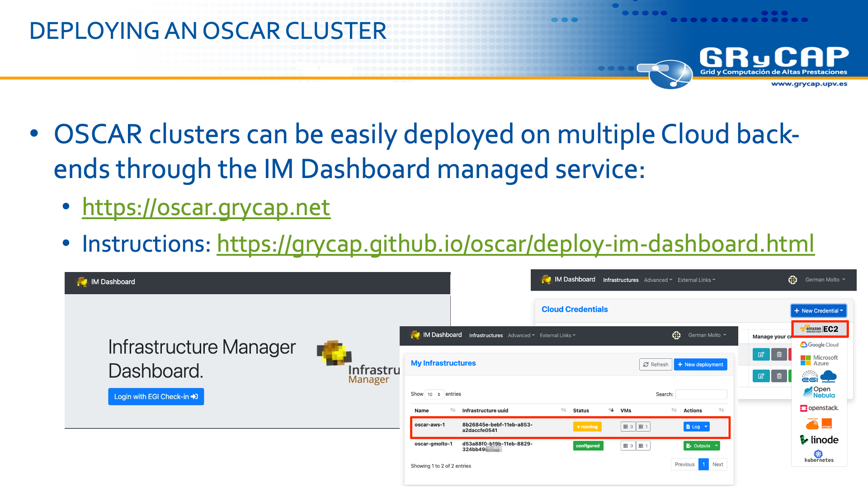868x488 pixels.
Task: Select the Linode provider
Action: [819, 440]
